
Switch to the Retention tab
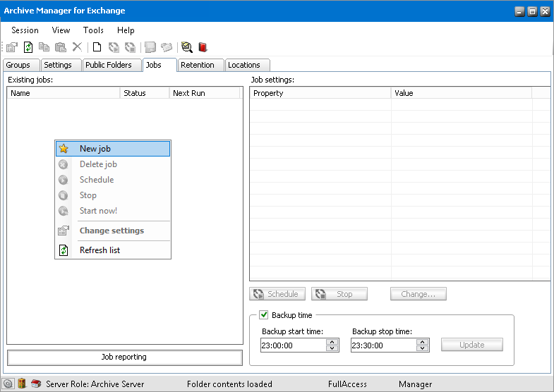tap(201, 65)
